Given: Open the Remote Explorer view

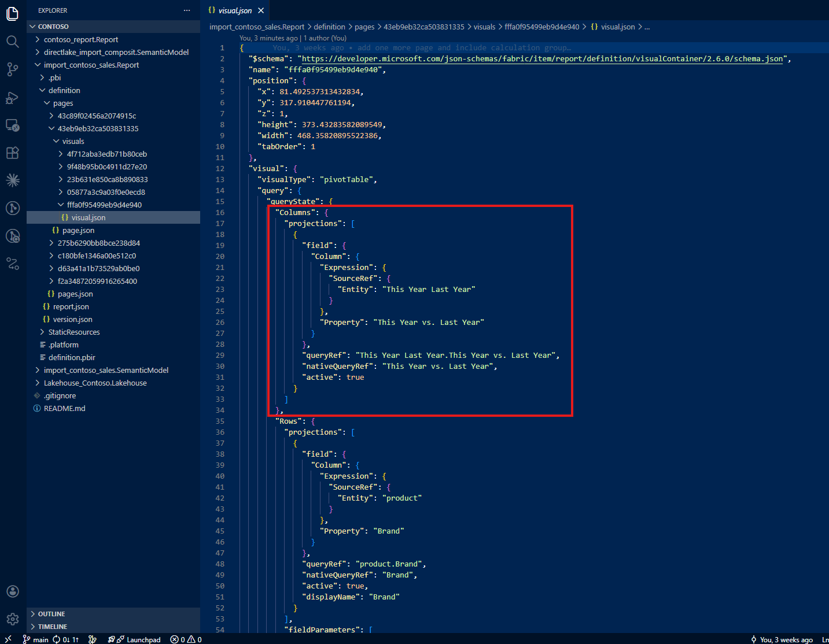Looking at the screenshot, I should pyautogui.click(x=13, y=125).
